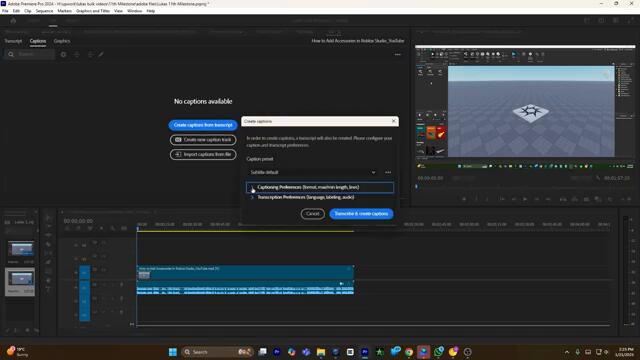Switch to the Transcript tab
The height and width of the screenshot is (360, 640).
[13, 41]
